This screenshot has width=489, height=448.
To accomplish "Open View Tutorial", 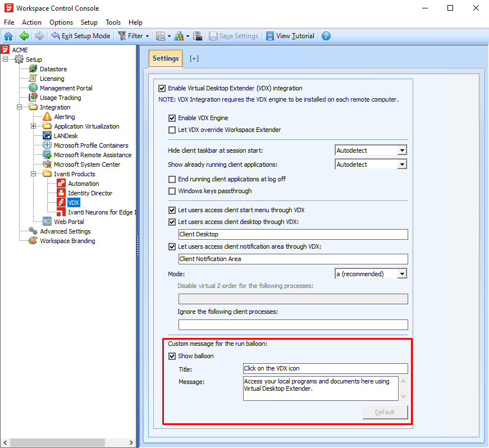I will (290, 36).
